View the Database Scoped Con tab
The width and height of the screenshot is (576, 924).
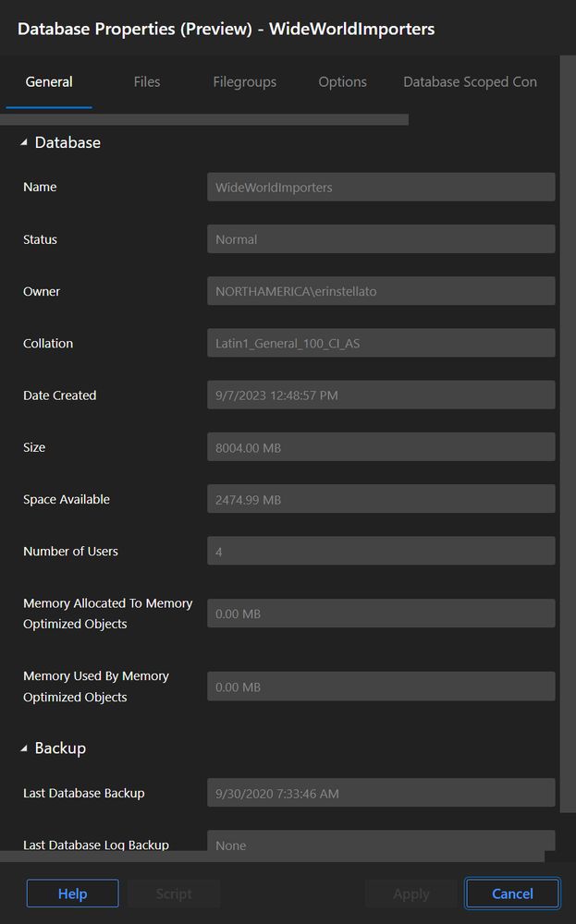[470, 81]
